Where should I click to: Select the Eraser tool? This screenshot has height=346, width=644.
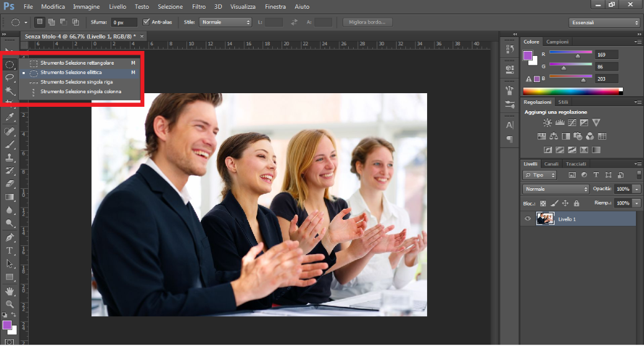pyautogui.click(x=9, y=184)
